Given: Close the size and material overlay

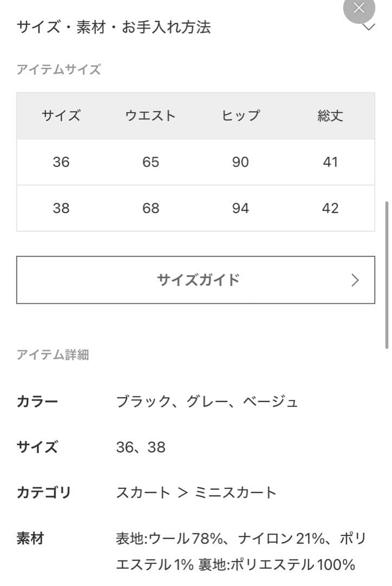Looking at the screenshot, I should [x=358, y=8].
